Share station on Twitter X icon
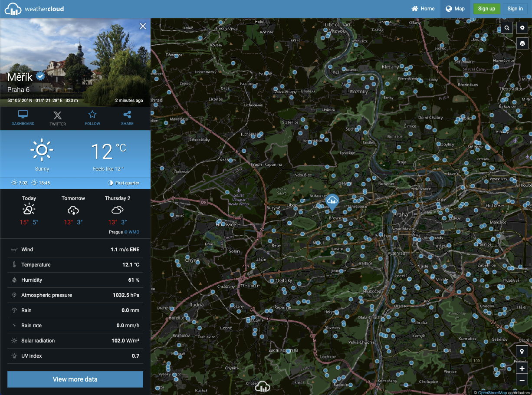The height and width of the screenshot is (395, 532). pyautogui.click(x=58, y=118)
